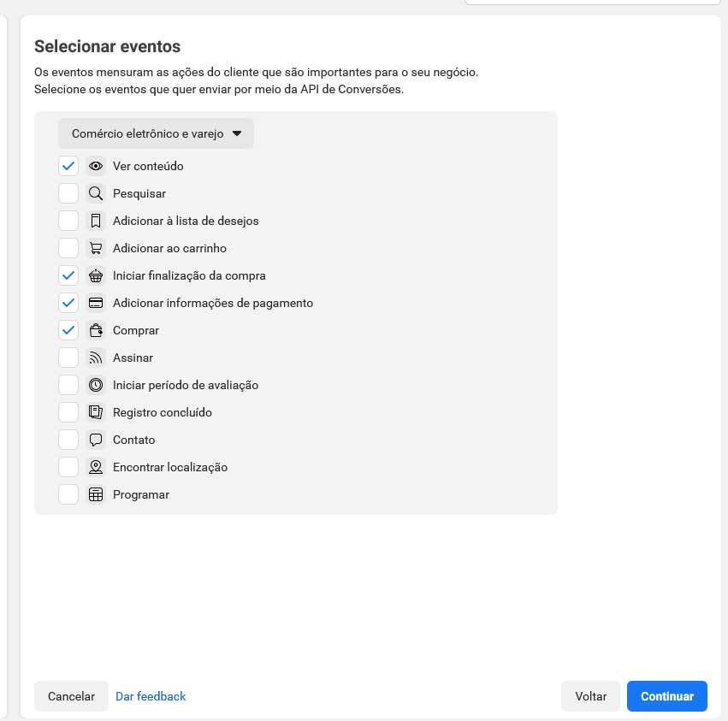This screenshot has height=721, width=728.
Task: Click the calendar grid icon beside Programar
Action: click(x=96, y=495)
